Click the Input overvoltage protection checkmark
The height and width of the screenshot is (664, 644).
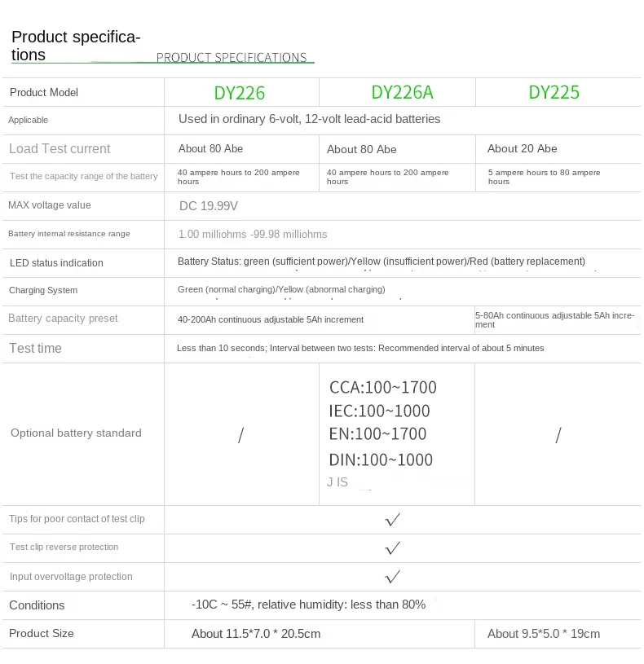pyautogui.click(x=392, y=577)
